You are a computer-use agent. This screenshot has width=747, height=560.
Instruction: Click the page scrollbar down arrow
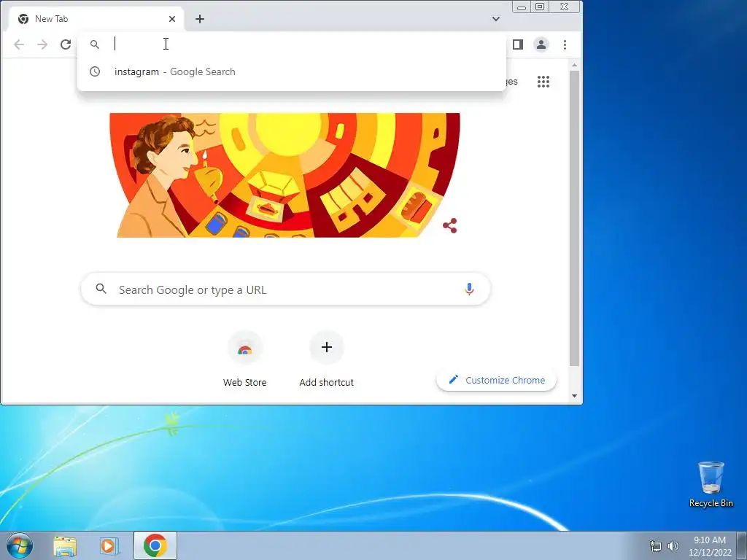click(x=575, y=396)
